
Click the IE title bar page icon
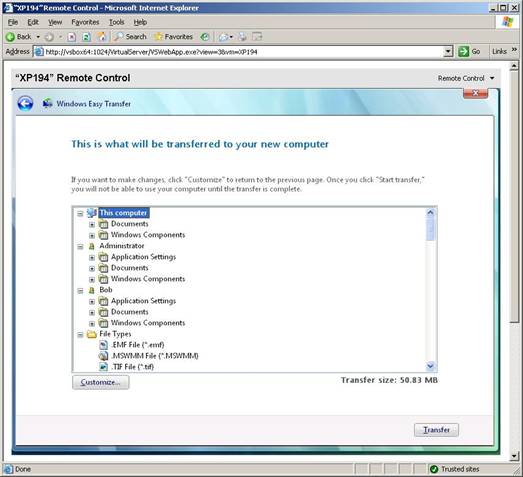pyautogui.click(x=8, y=7)
